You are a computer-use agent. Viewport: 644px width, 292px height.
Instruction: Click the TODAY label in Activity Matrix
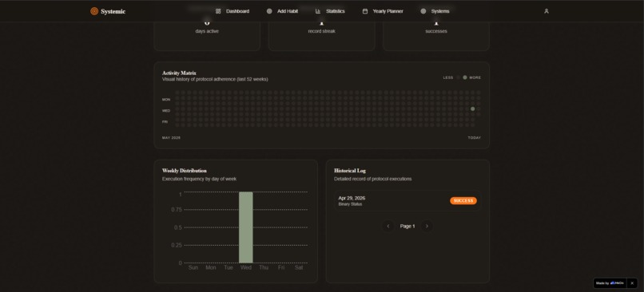click(x=475, y=138)
